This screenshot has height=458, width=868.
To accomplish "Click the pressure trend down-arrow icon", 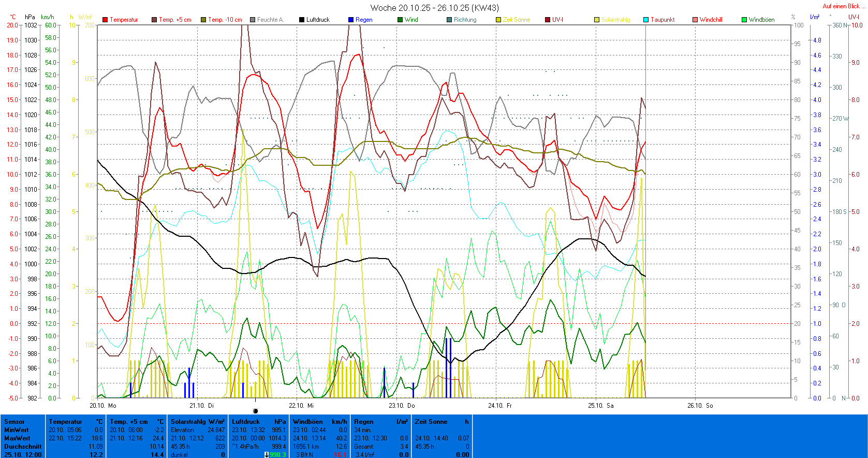I will click(267, 455).
